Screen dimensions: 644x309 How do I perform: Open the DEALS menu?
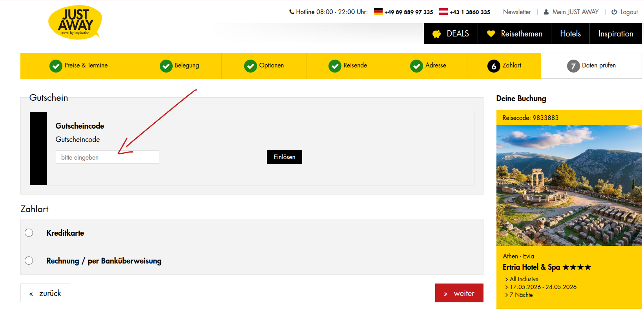(451, 34)
